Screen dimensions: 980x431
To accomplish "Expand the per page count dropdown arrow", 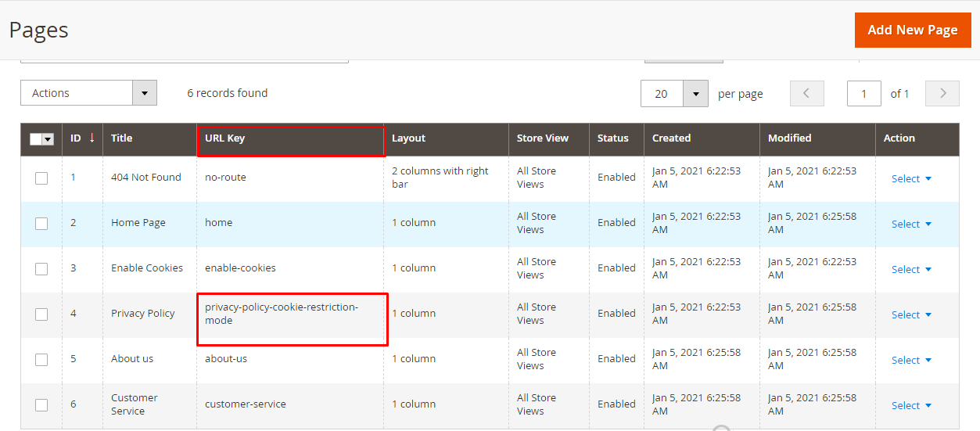I will [695, 94].
